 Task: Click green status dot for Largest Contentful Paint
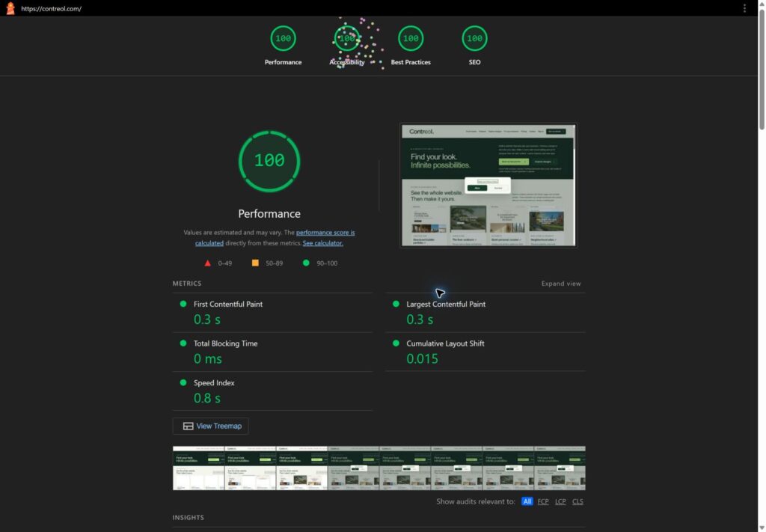click(396, 304)
